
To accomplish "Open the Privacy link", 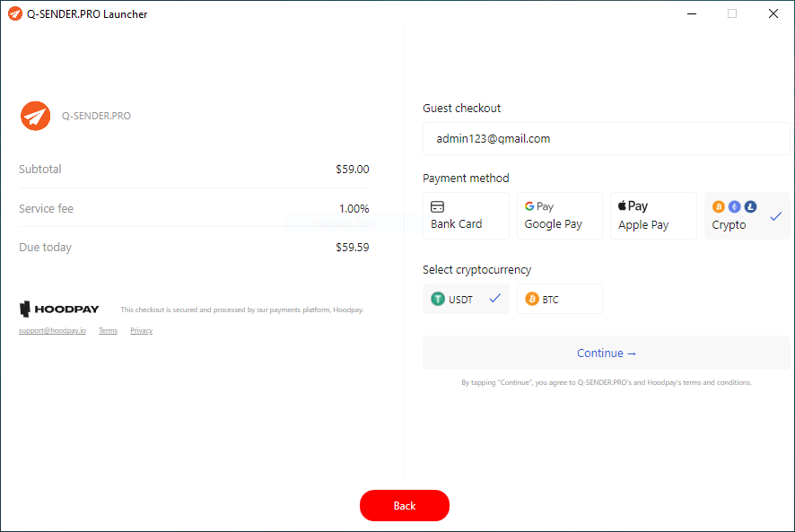I will pos(142,330).
